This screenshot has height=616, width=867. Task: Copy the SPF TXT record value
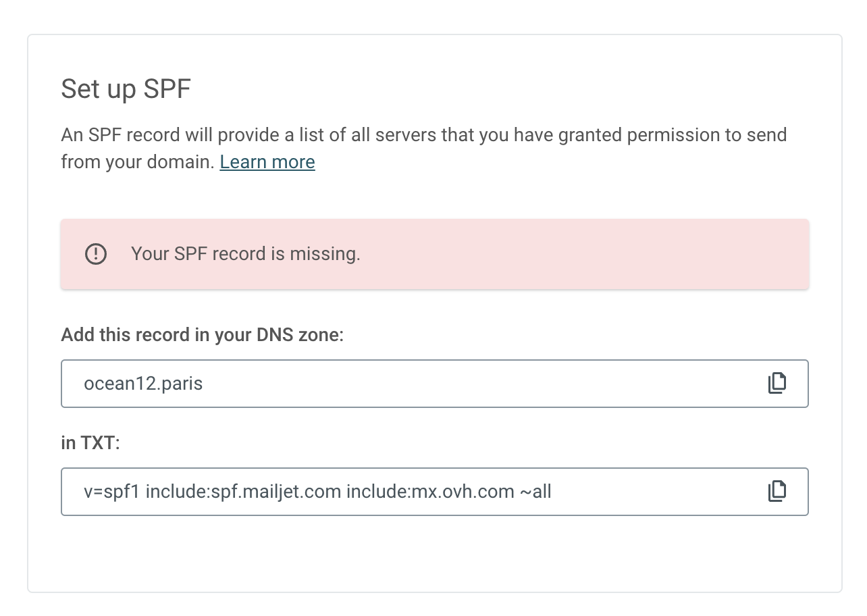point(777,491)
